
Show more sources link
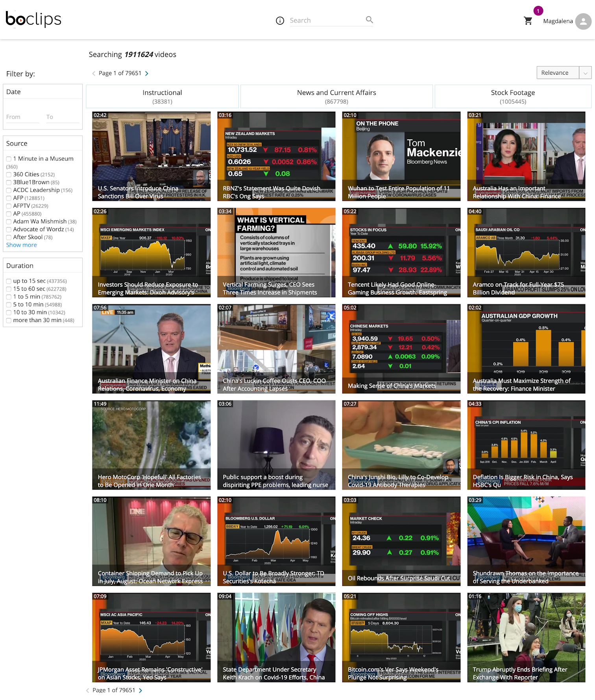[21, 245]
